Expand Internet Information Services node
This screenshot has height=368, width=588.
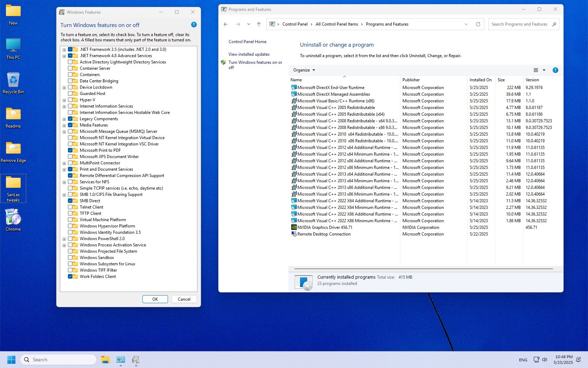(x=64, y=107)
